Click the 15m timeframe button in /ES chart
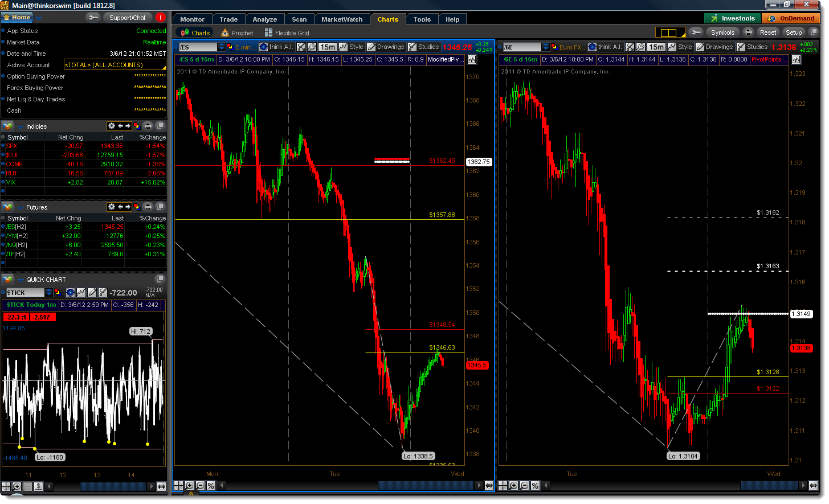Image resolution: width=829 pixels, height=504 pixels. (x=328, y=47)
